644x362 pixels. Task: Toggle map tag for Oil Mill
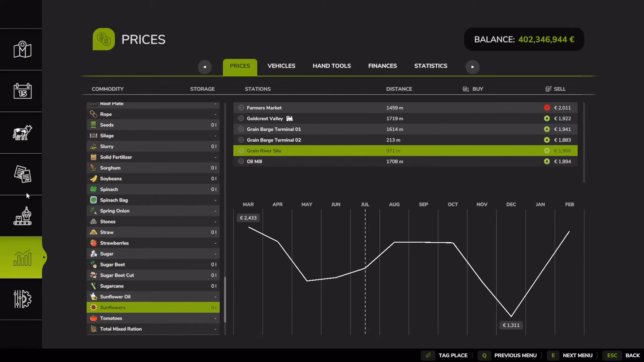click(x=240, y=161)
